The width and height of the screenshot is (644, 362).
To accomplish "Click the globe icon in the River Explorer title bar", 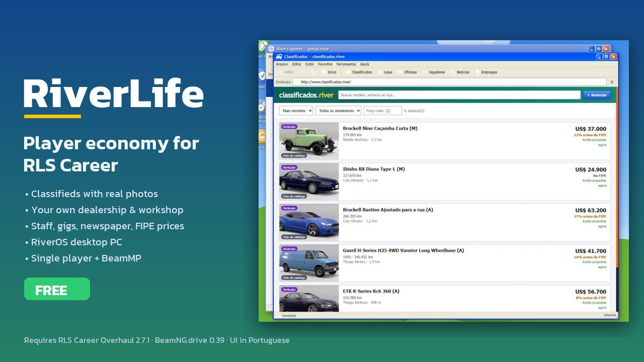I will coord(271,49).
